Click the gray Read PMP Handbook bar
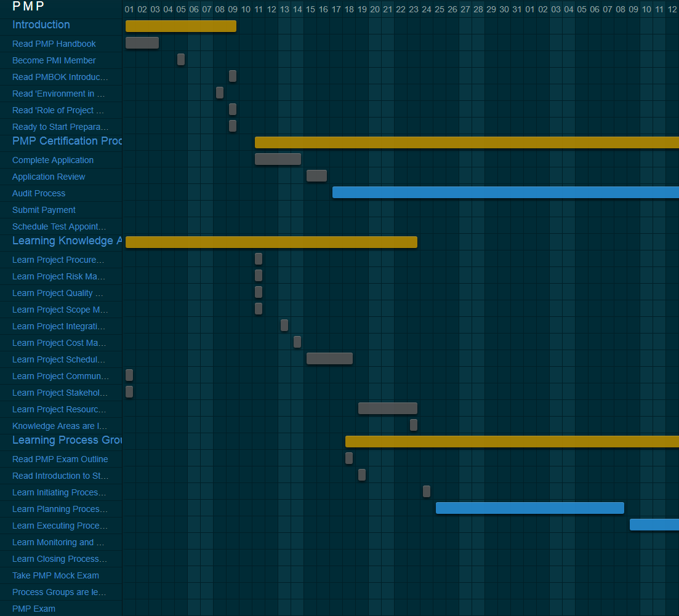 [x=142, y=42]
